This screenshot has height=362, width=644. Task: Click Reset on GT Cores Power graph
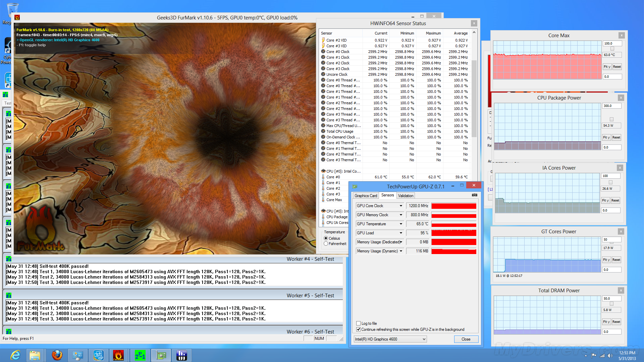click(x=616, y=260)
